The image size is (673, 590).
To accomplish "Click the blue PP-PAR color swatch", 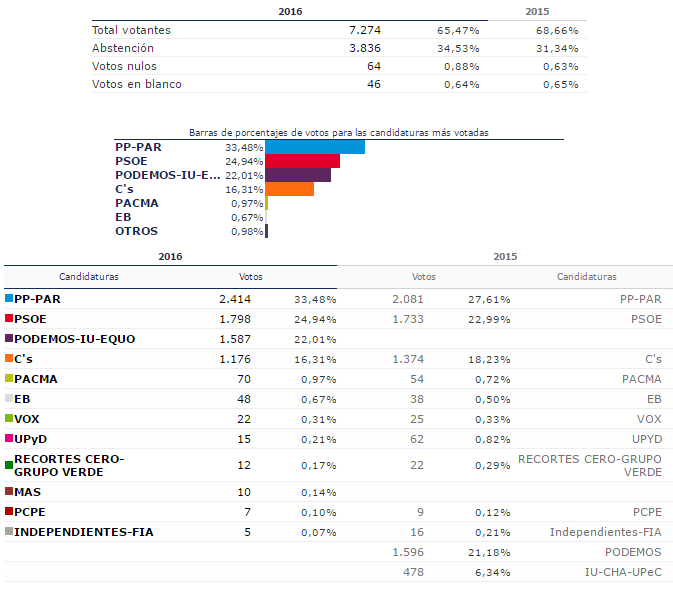I will click(9, 298).
